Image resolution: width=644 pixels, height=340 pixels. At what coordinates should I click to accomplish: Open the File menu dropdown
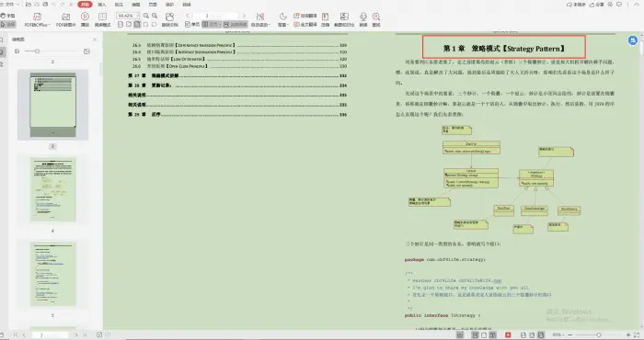[10, 5]
